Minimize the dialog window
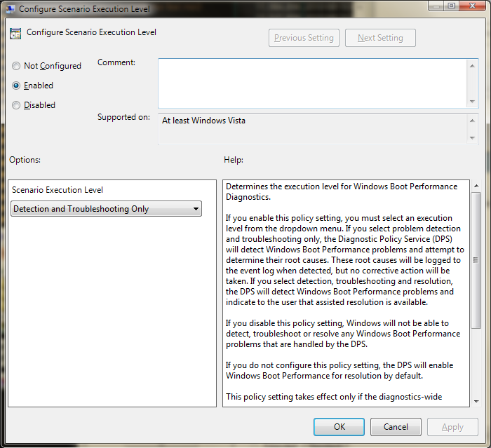 [x=436, y=6]
